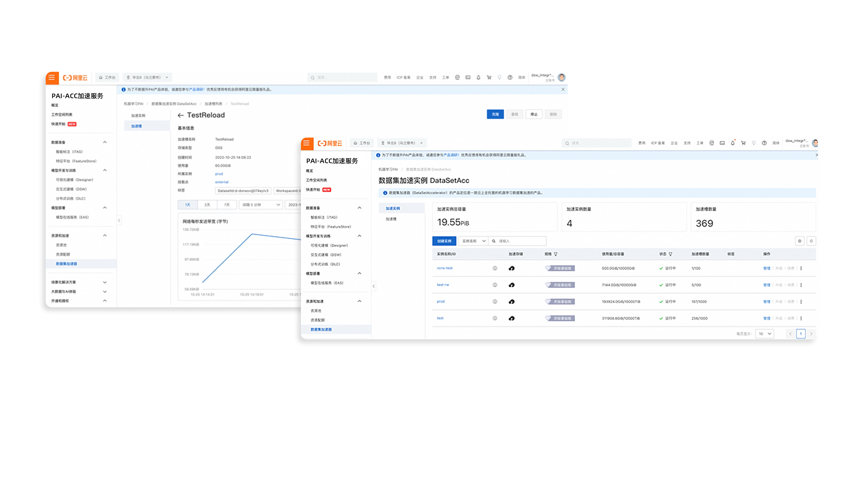Viewport: 868px width, 478px height.
Task: Open more actions menu for the vcns-test row
Action: [x=801, y=268]
